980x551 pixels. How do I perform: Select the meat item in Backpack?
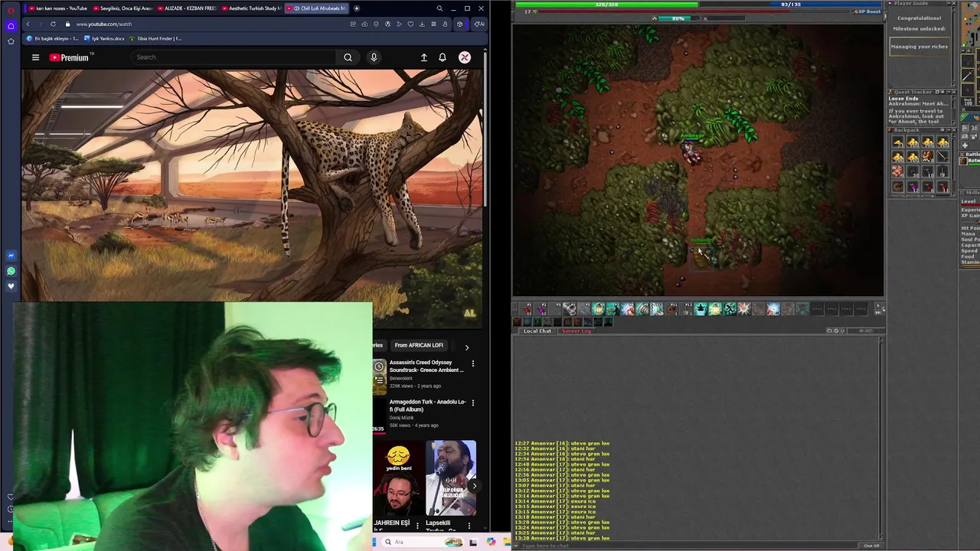[898, 171]
